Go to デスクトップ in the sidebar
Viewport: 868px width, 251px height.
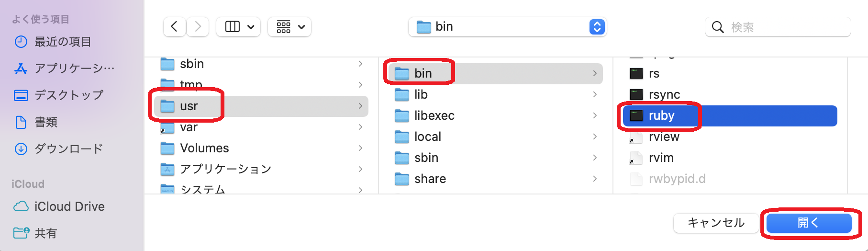(x=68, y=95)
